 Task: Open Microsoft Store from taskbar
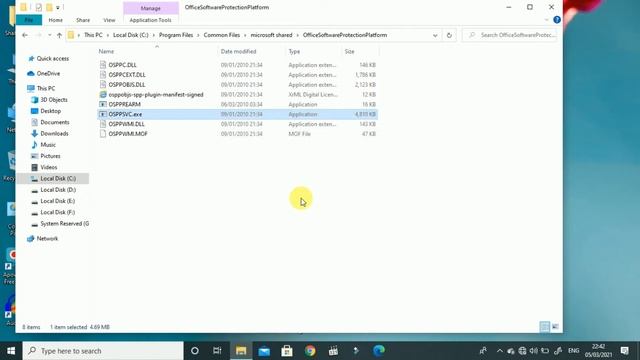tap(287, 351)
